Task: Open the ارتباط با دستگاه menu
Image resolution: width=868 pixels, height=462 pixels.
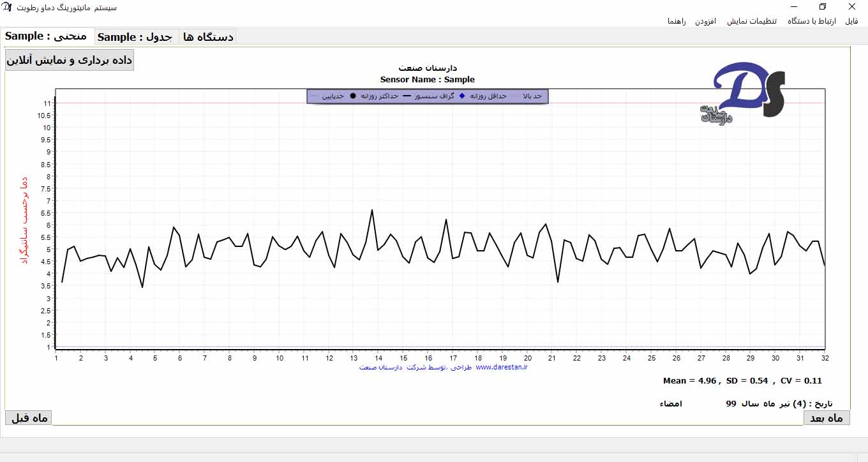Action: (x=812, y=21)
